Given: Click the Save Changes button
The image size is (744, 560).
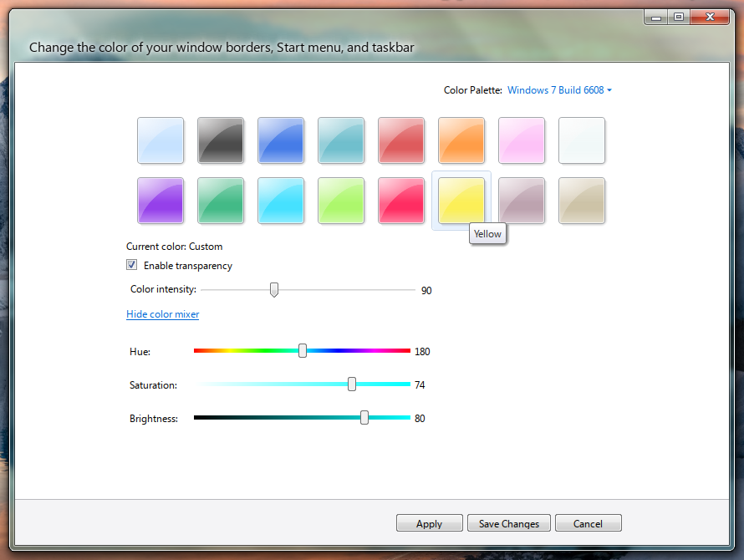Looking at the screenshot, I should coord(509,523).
